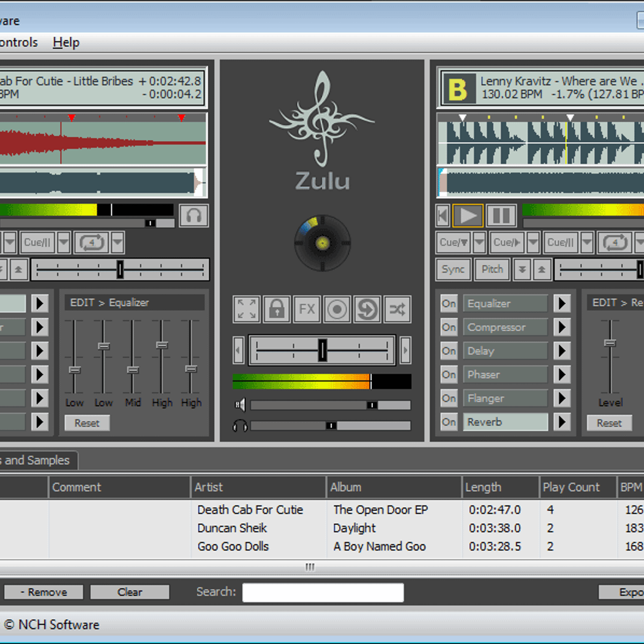Expand Phaser edit arrow on Deck B
The width and height of the screenshot is (644, 644).
pyautogui.click(x=561, y=375)
